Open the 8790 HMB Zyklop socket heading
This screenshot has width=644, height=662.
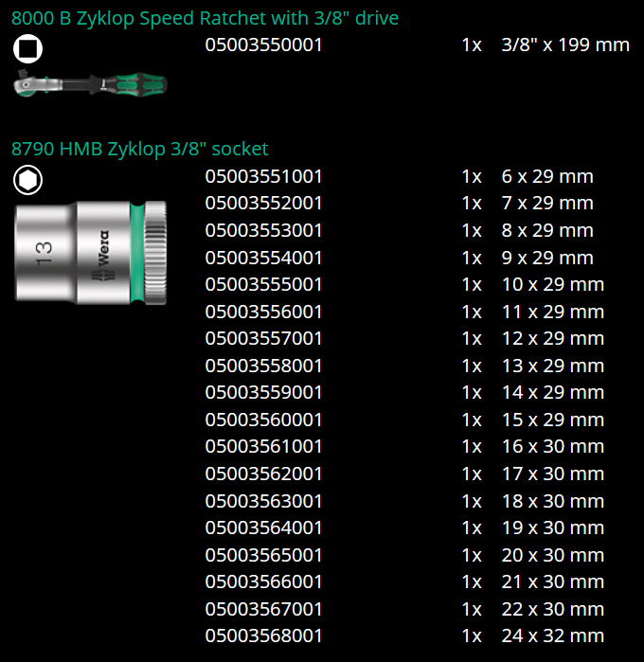coord(140,149)
